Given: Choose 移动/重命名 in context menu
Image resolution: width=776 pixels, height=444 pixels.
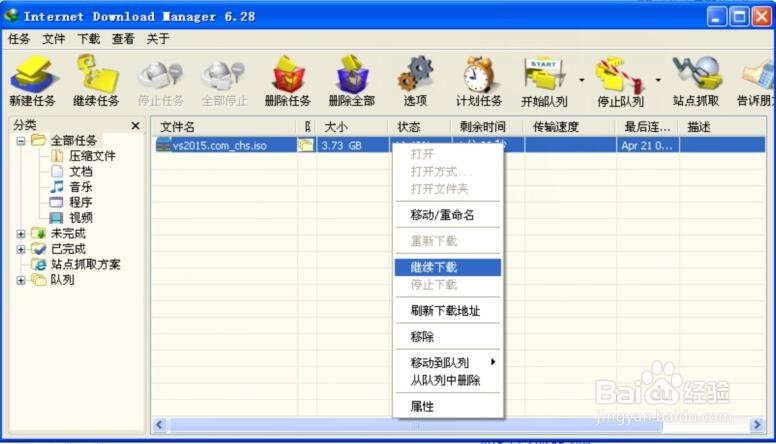Looking at the screenshot, I should coord(448,215).
